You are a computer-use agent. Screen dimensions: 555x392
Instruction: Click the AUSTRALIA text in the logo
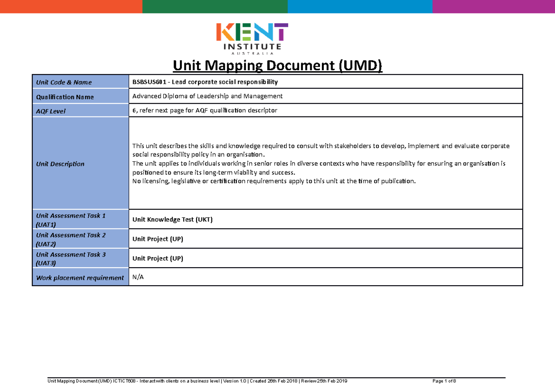click(x=253, y=53)
